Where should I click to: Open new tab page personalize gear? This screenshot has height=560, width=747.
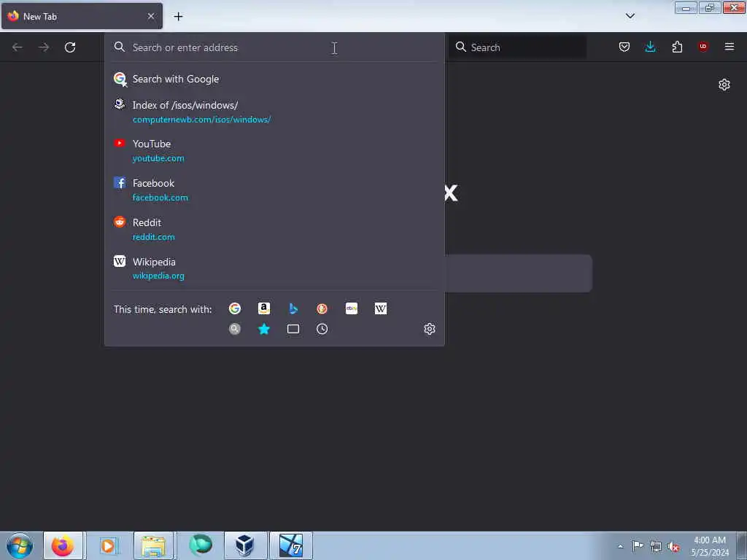(724, 85)
